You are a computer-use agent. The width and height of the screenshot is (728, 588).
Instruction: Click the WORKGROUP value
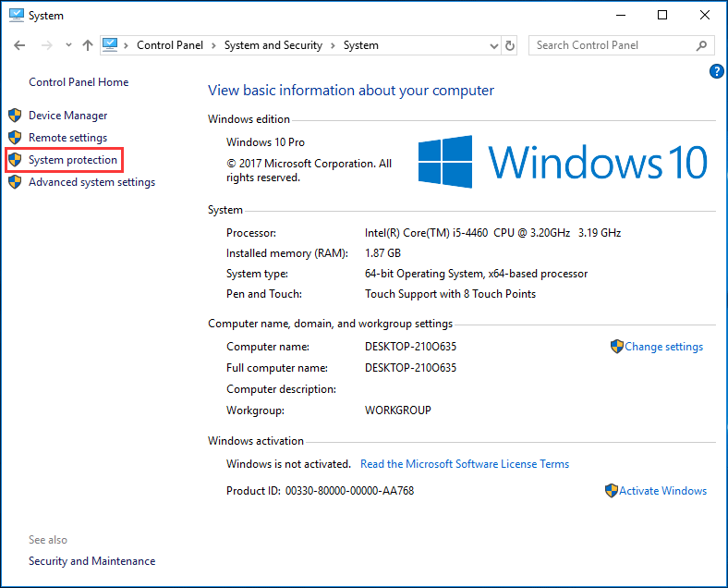point(398,410)
